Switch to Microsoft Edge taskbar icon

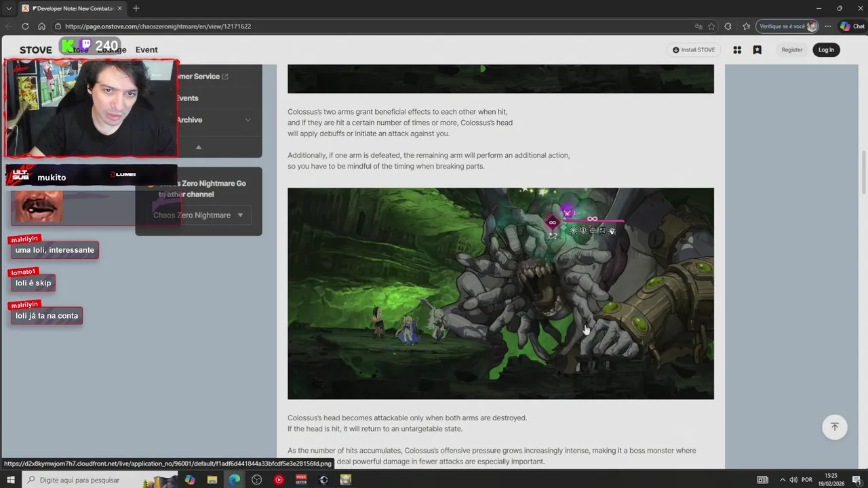click(235, 480)
